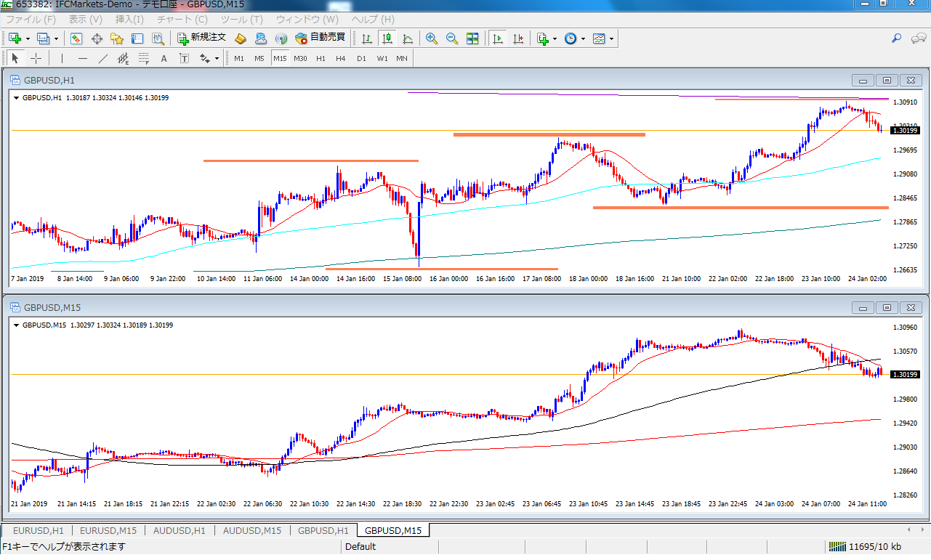The height and width of the screenshot is (560, 931).
Task: Select the trendline drawing tool
Action: tap(103, 58)
